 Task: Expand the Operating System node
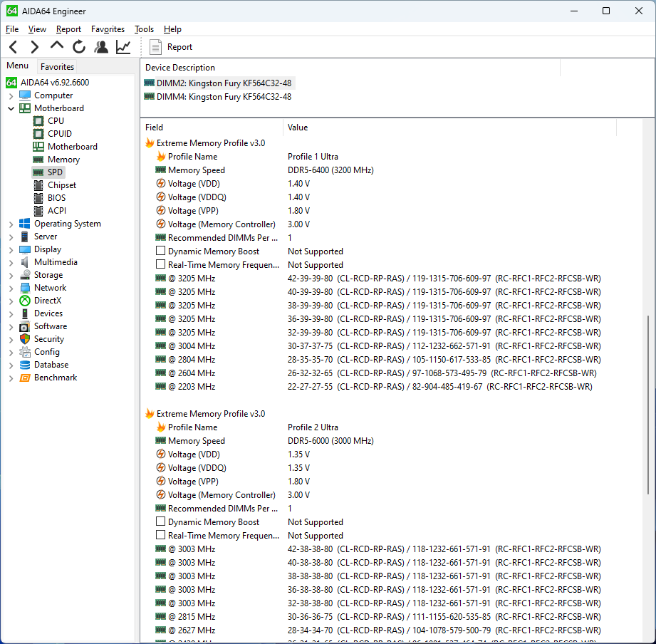11,224
